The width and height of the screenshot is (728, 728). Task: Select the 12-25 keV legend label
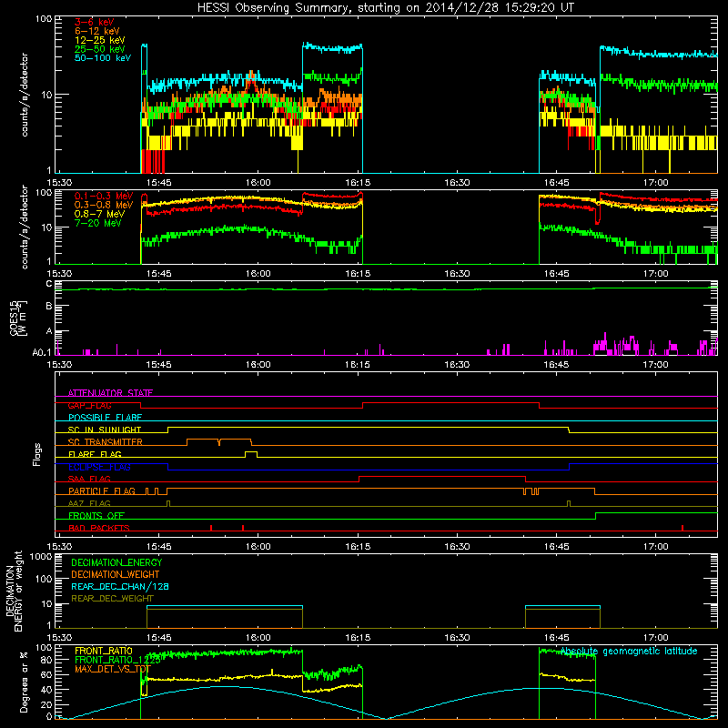point(100,40)
